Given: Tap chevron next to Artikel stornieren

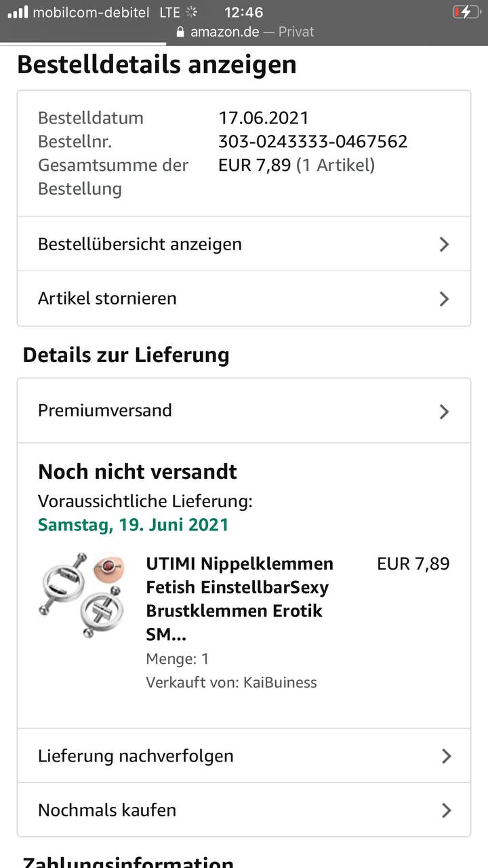Looking at the screenshot, I should (444, 298).
